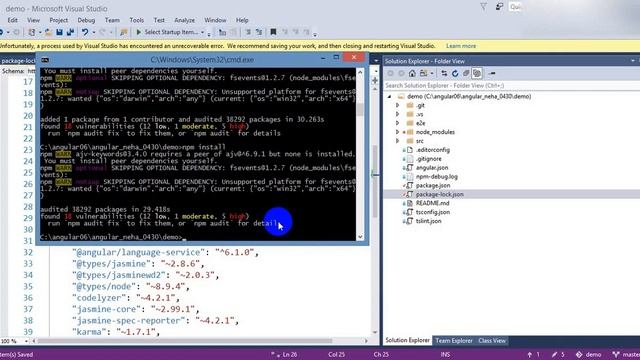The height and width of the screenshot is (360, 640).
Task: Open the Analyze menu
Action: (184, 20)
